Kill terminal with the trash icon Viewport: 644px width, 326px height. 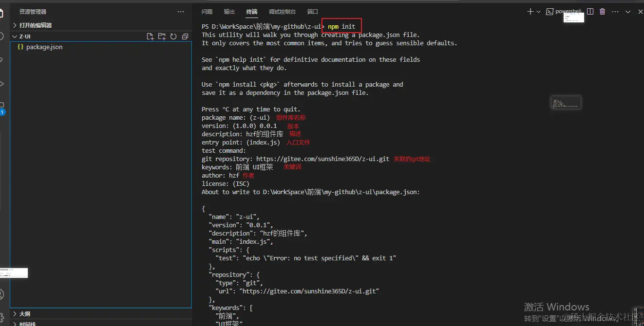603,12
